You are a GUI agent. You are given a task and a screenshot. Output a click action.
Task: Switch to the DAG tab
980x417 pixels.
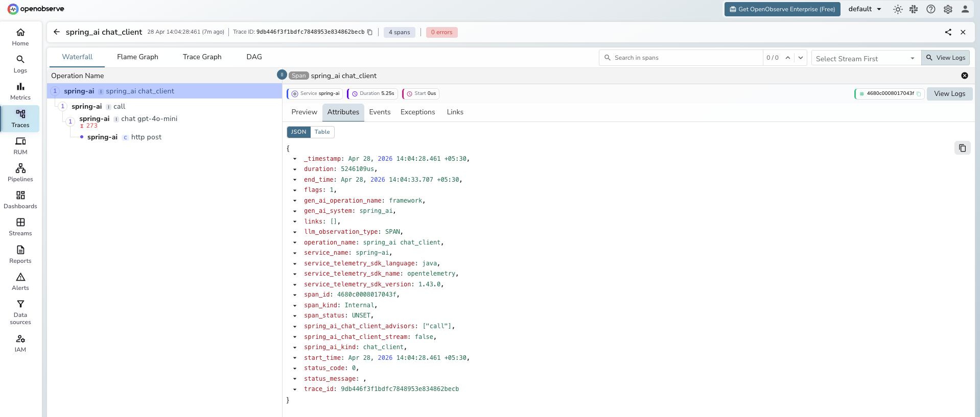pos(254,57)
